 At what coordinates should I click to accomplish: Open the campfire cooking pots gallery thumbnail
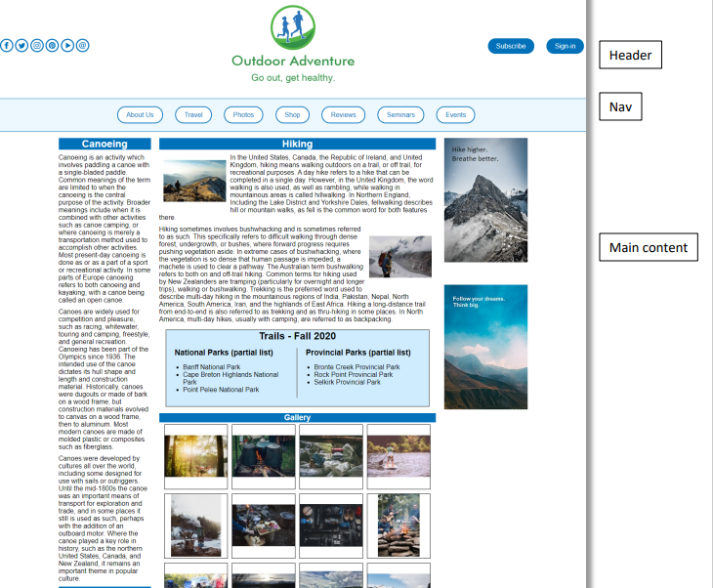pos(264,456)
